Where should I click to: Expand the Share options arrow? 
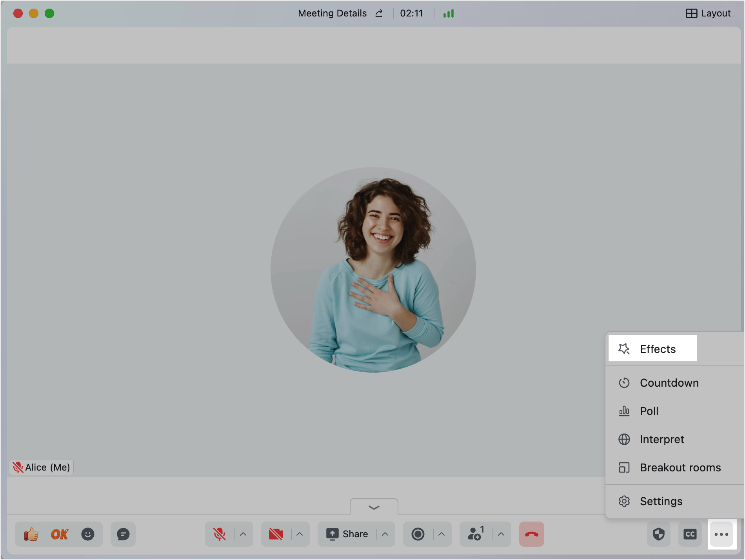pos(385,534)
